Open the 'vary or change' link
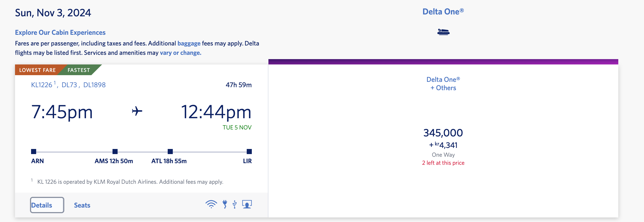 click(x=181, y=53)
